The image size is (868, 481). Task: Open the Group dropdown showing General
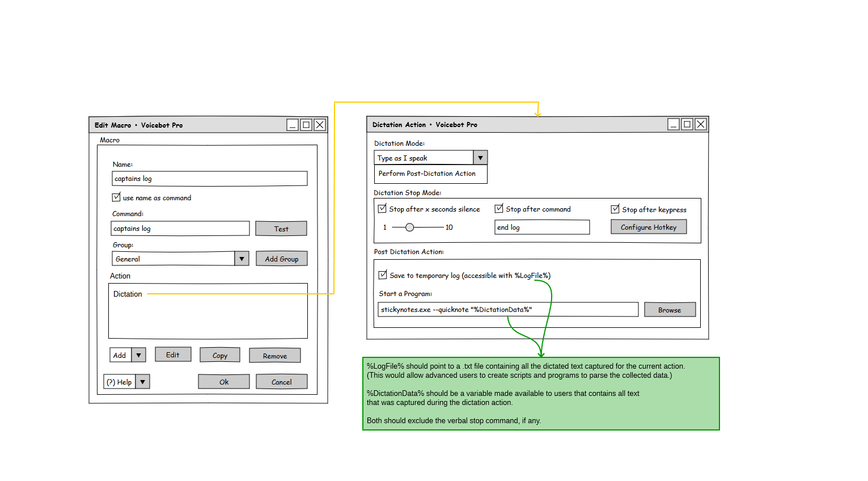(242, 259)
